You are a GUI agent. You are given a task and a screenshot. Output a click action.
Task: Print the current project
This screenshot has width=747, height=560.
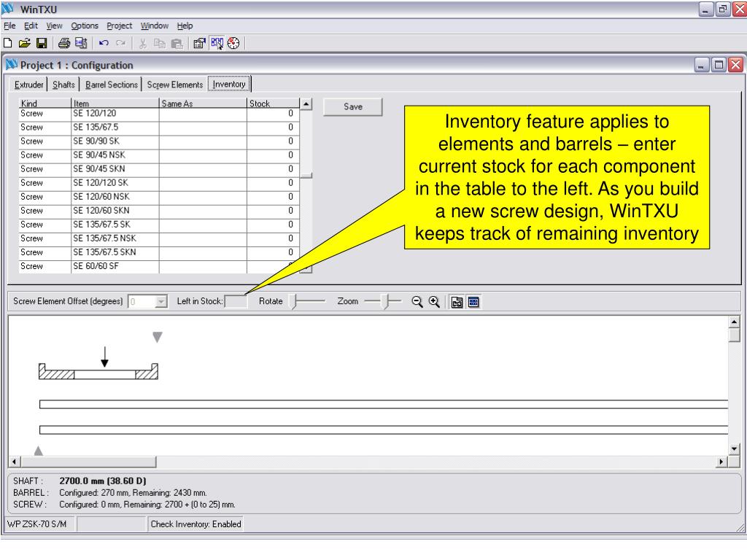tap(64, 43)
